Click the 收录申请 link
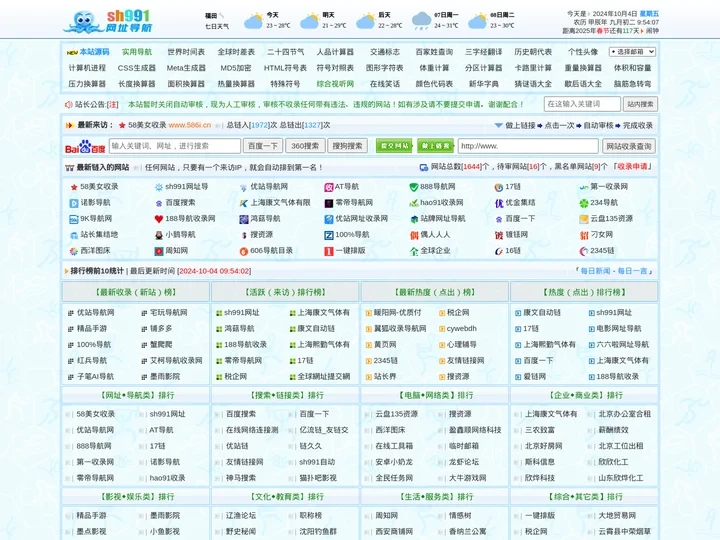Screen dimensions: 720x540 tap(632, 167)
